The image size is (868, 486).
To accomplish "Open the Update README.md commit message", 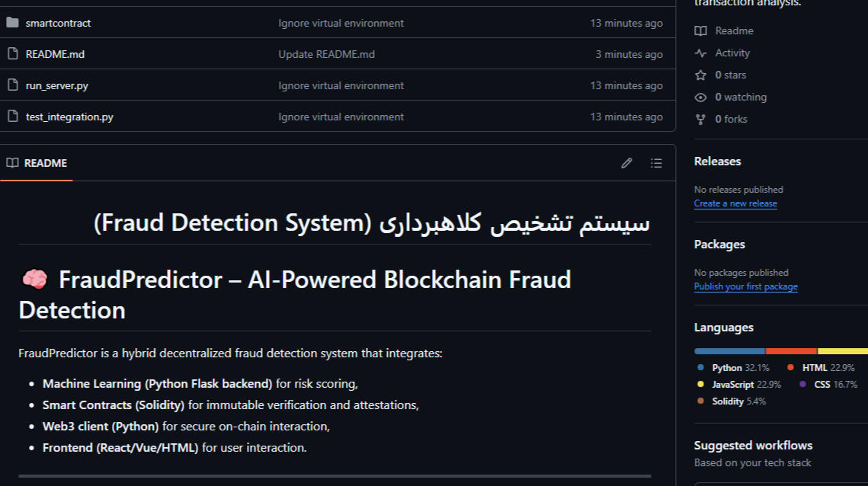I will 326,54.
